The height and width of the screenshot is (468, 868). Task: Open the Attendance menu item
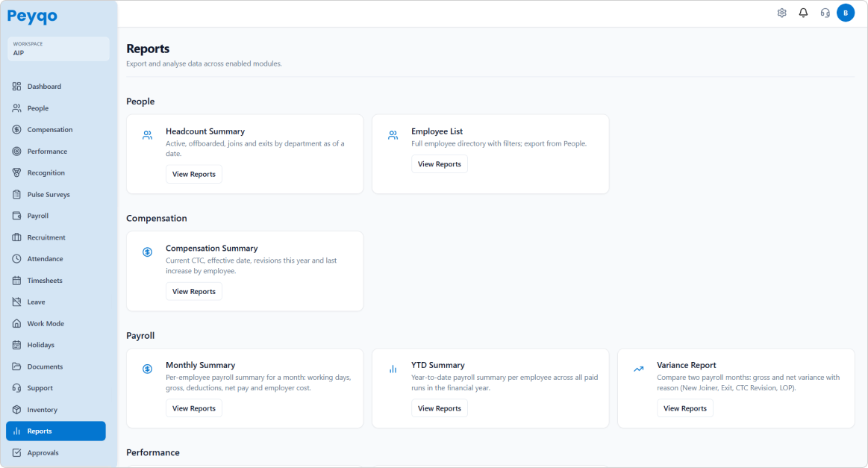click(56, 259)
